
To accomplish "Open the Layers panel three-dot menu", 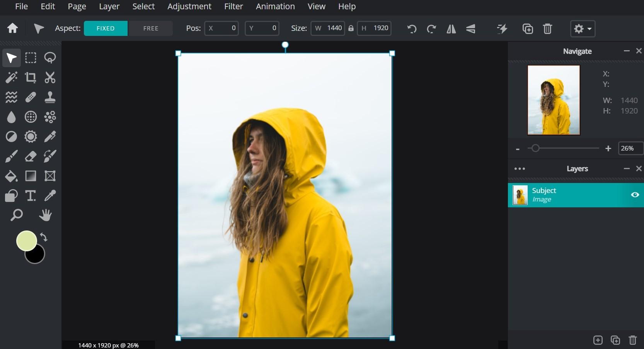I will pyautogui.click(x=520, y=169).
